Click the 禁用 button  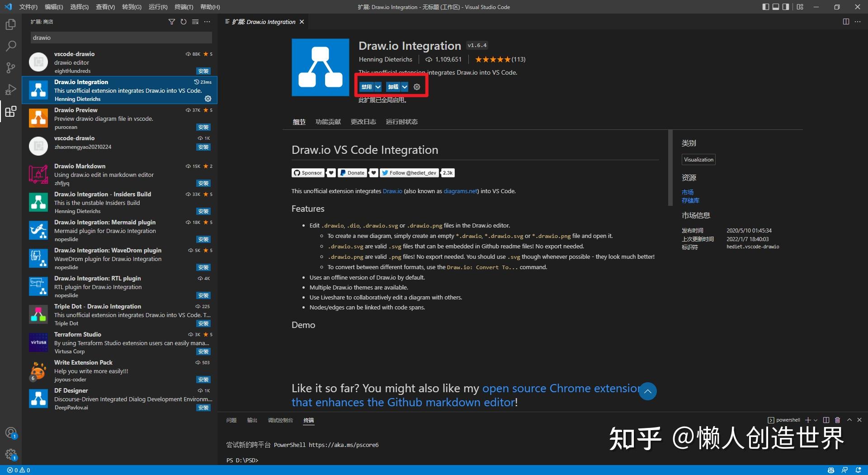pyautogui.click(x=367, y=87)
